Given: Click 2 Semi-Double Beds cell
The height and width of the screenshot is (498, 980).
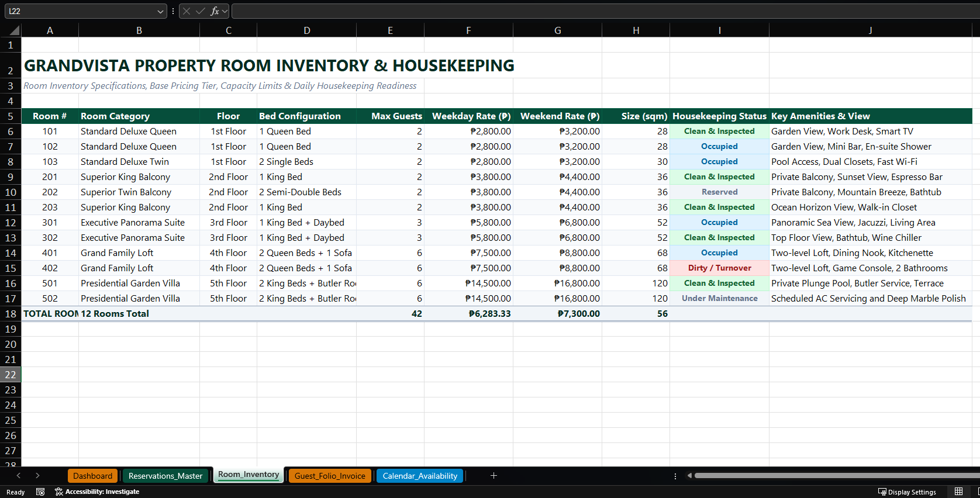Looking at the screenshot, I should pyautogui.click(x=306, y=192).
